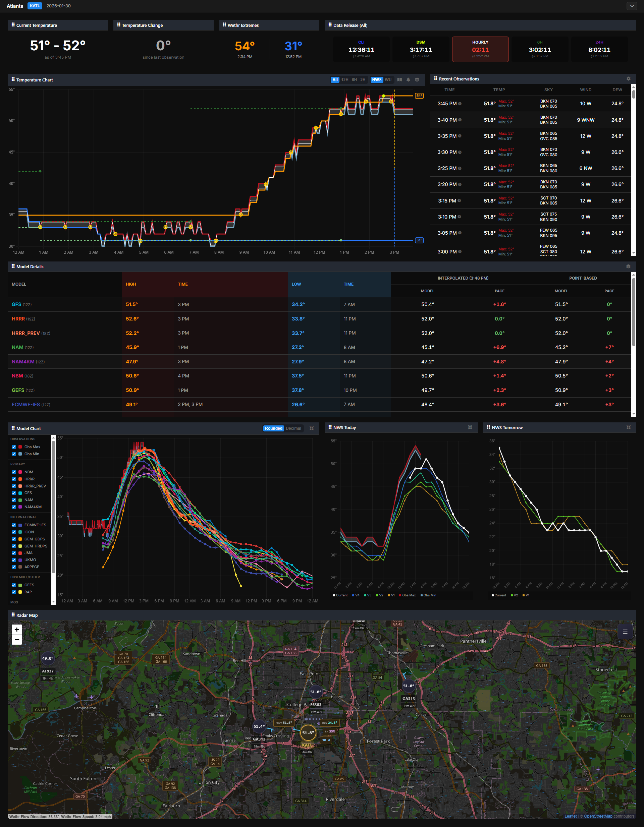The image size is (644, 827).
Task: Select the 12H temperature chart range
Action: point(344,80)
